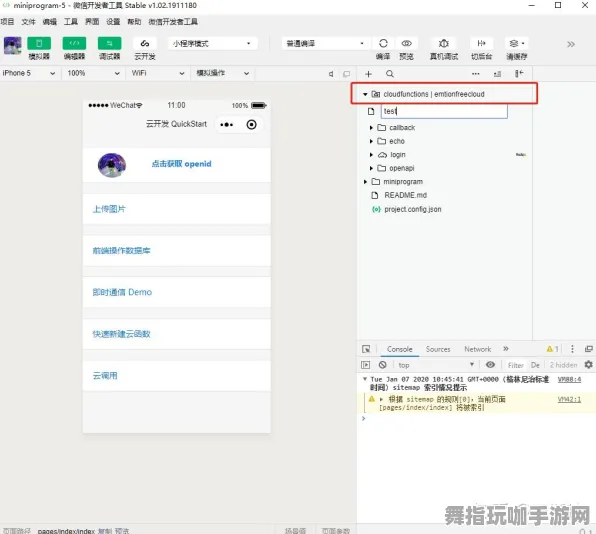Viewport: 596px width, 534px height.
Task: Click the front-end database operations (前端操作数据库) link
Action: [x=121, y=250]
